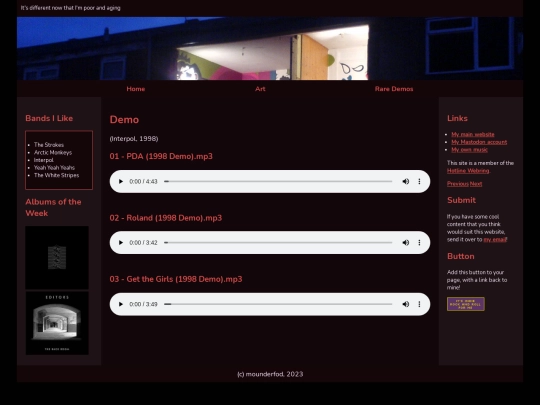Click the 0:00 / 3:42 time display

tap(143, 243)
